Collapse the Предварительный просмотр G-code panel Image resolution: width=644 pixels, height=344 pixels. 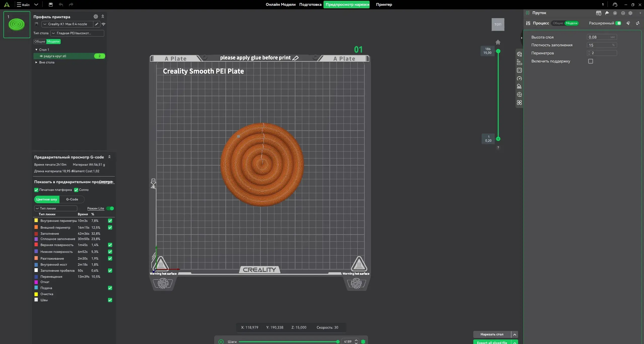point(109,157)
